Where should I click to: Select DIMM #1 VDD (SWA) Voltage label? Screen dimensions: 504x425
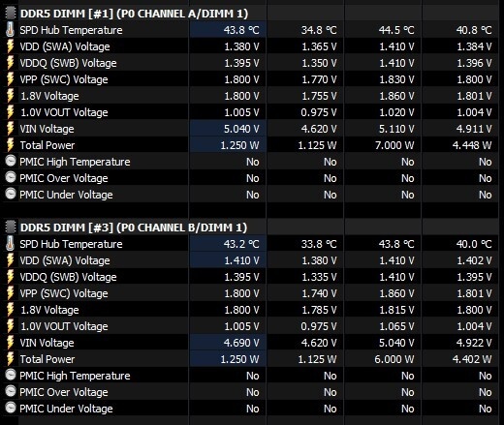point(65,46)
